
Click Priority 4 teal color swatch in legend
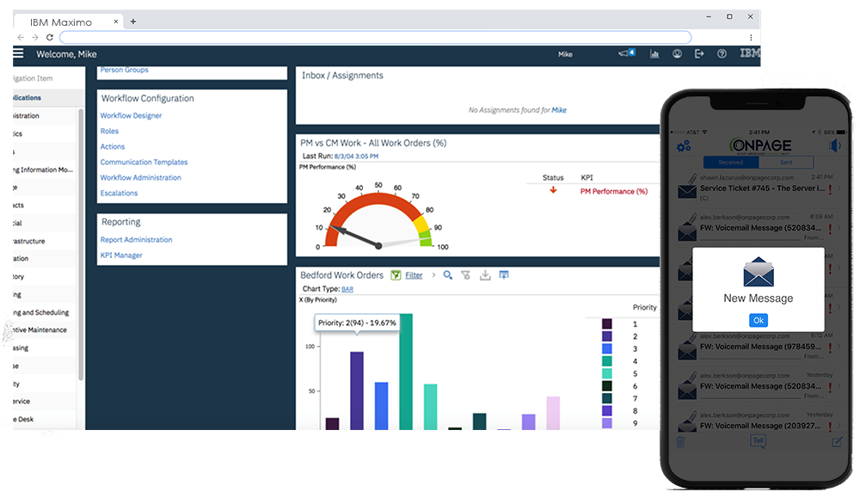(x=606, y=361)
